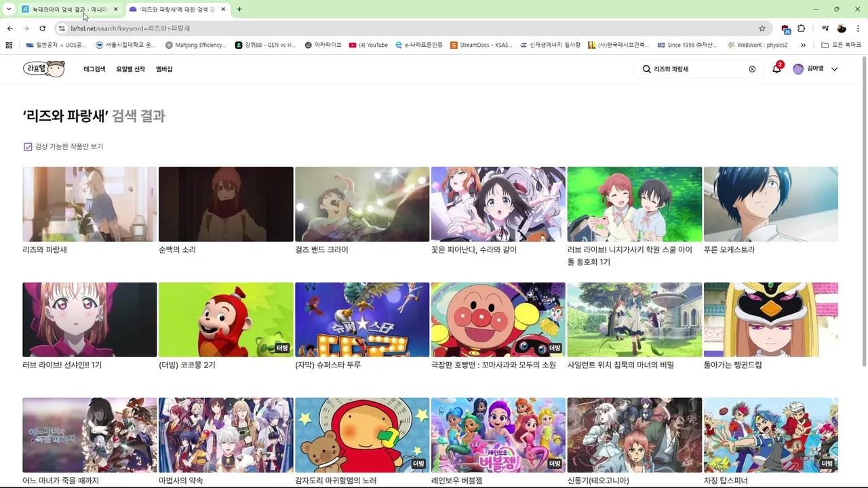Open the 멤버십 menu
This screenshot has width=868, height=488.
point(164,69)
